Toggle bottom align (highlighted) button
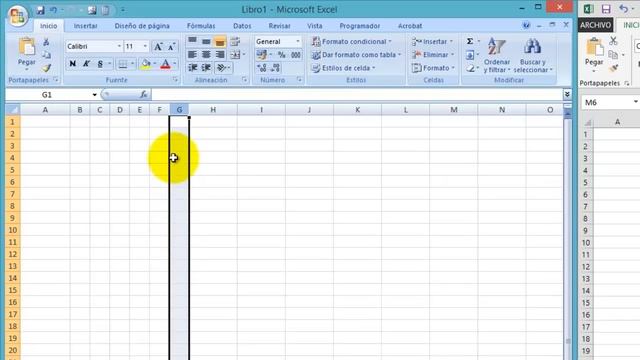 (x=220, y=41)
